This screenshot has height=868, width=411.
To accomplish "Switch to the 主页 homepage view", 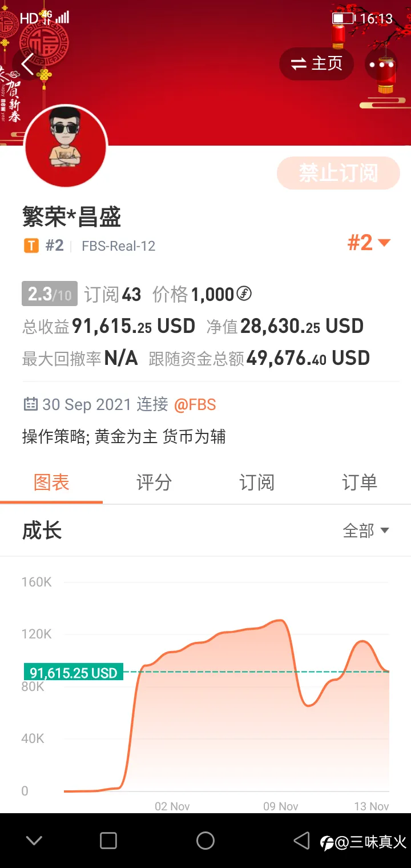I will pos(316,64).
